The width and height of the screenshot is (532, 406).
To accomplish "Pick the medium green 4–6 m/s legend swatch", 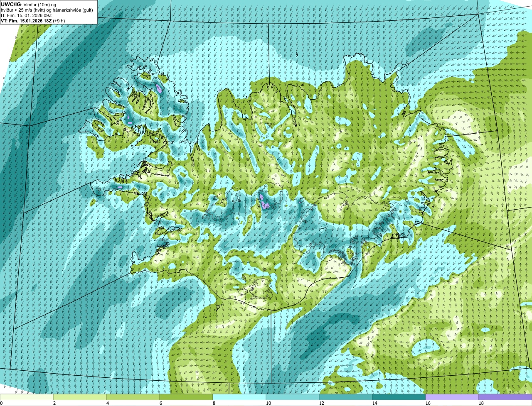I will [x=133, y=397].
